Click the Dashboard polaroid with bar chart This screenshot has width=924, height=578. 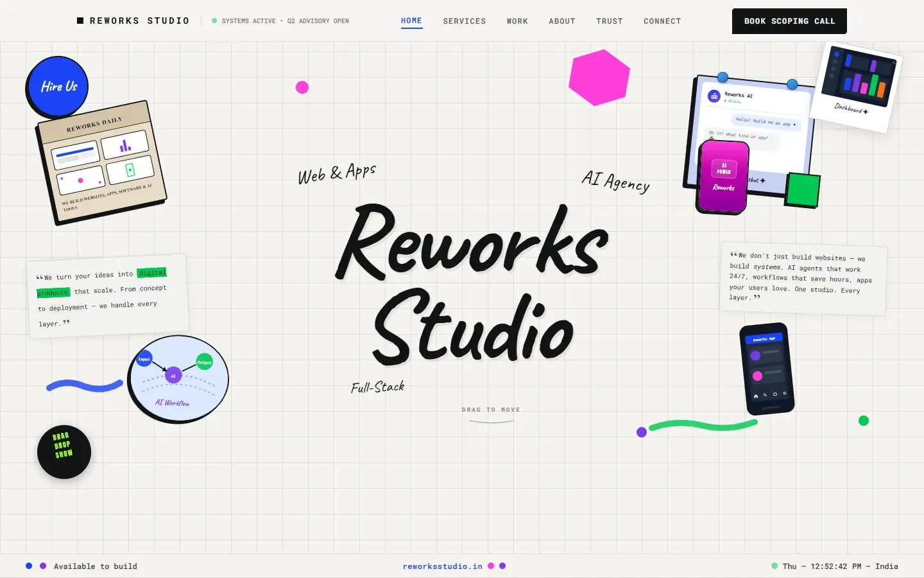857,87
